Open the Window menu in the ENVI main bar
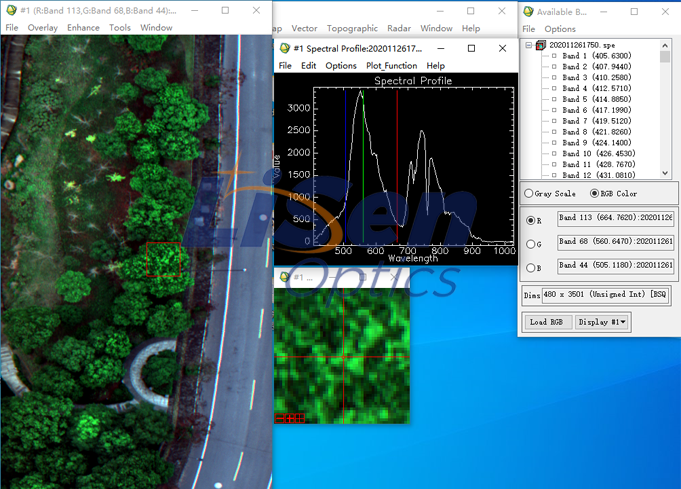Screen dimensions: 681x489 click(x=436, y=28)
